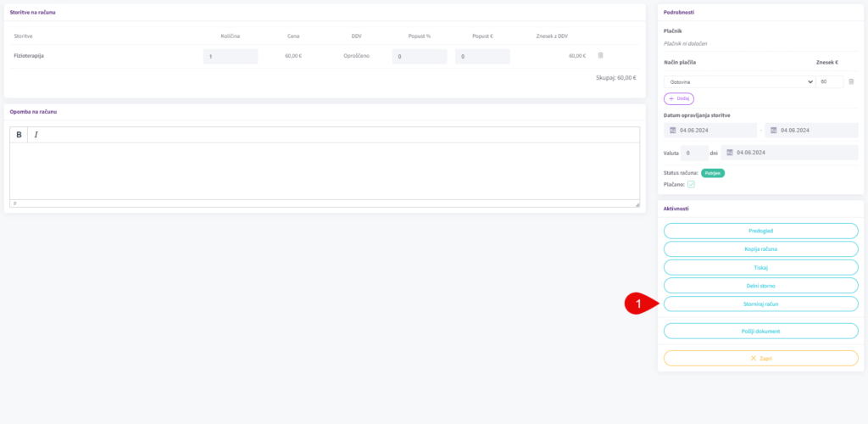868x424 pixels.
Task: Remove the Gotovina payment method row
Action: click(x=851, y=81)
